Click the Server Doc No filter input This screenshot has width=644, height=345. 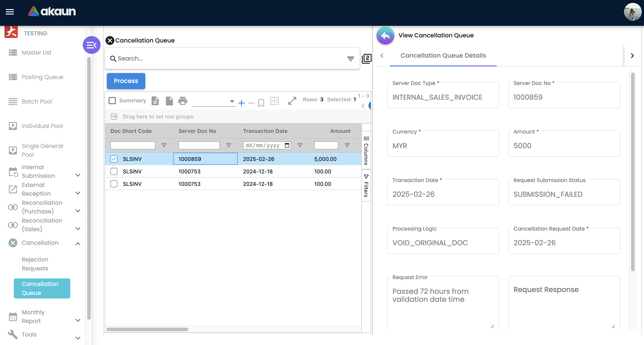click(x=199, y=145)
